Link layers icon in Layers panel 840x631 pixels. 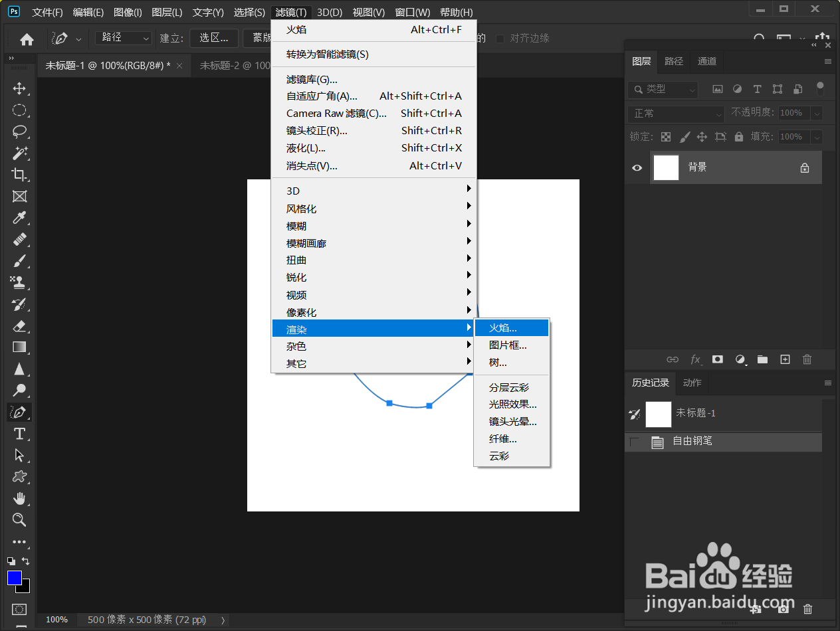pos(673,359)
